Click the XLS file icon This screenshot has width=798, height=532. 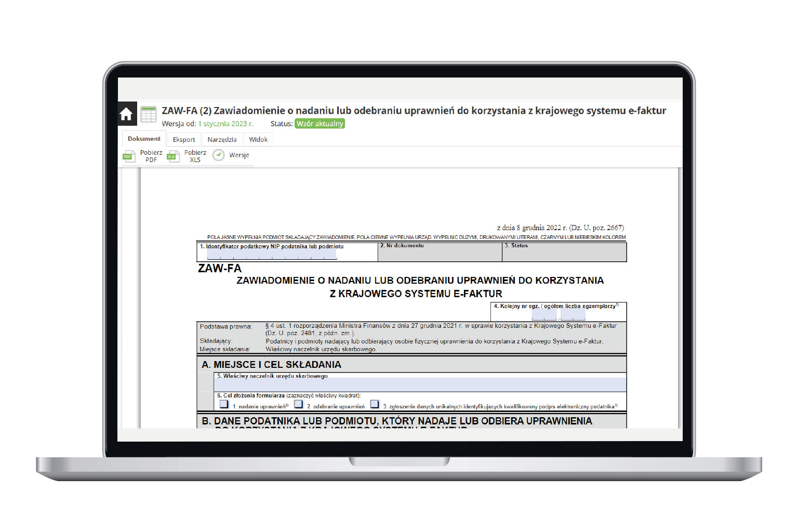point(172,156)
